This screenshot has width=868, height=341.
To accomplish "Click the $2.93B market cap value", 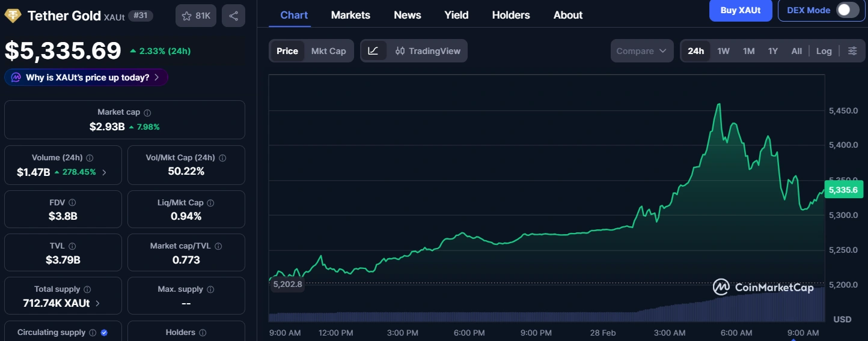I will coord(107,127).
